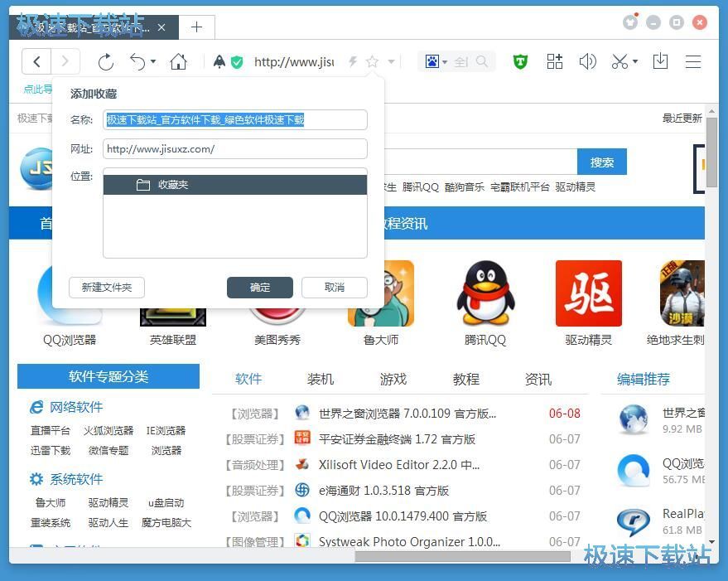Viewport: 728px width, 581px height.
Task: Click the 新建文件夹 button
Action: coord(107,288)
